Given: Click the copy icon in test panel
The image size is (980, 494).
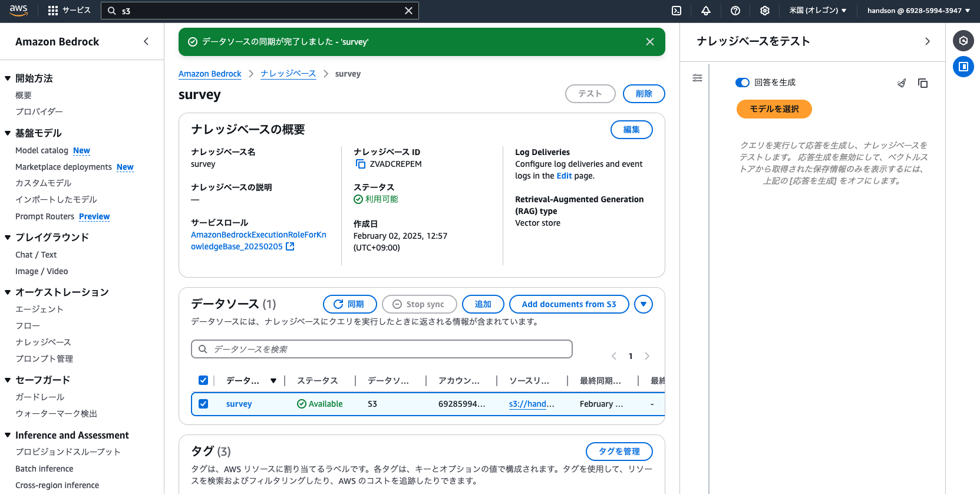Looking at the screenshot, I should [923, 83].
